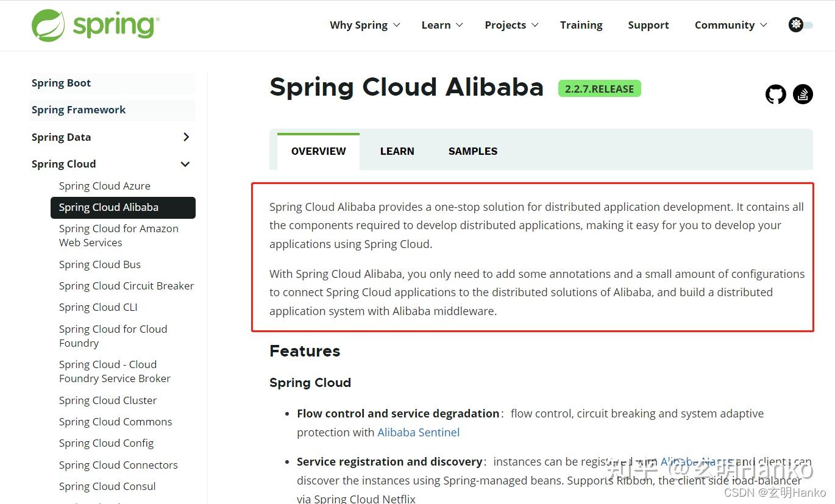
Task: Switch to the OVERVIEW tab
Action: (x=318, y=151)
